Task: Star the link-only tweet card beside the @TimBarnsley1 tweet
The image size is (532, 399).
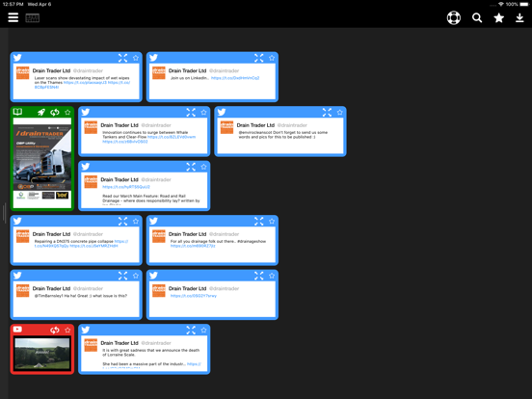Action: pos(272,276)
